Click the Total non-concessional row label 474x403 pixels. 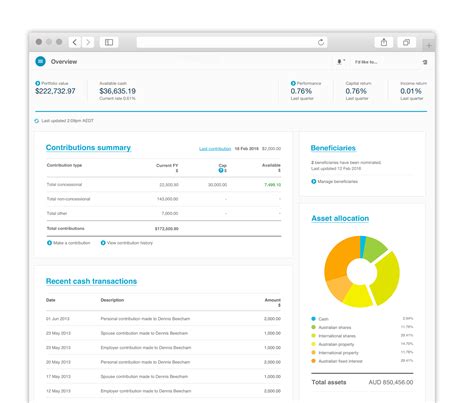[x=68, y=199]
